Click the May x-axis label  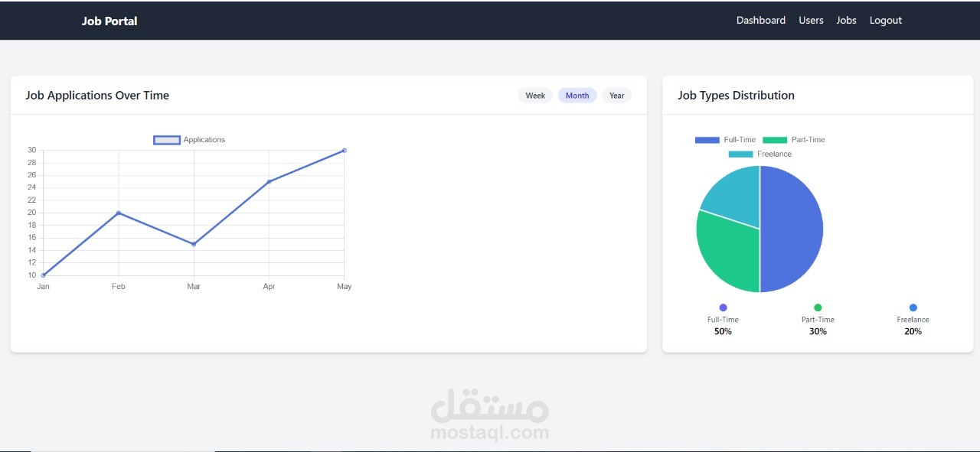pyautogui.click(x=345, y=287)
